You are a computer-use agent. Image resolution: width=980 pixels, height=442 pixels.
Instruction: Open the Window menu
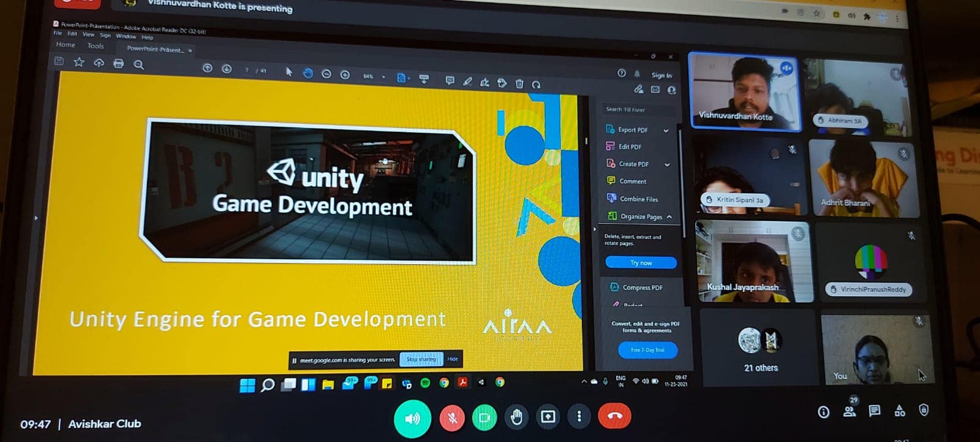pos(126,36)
